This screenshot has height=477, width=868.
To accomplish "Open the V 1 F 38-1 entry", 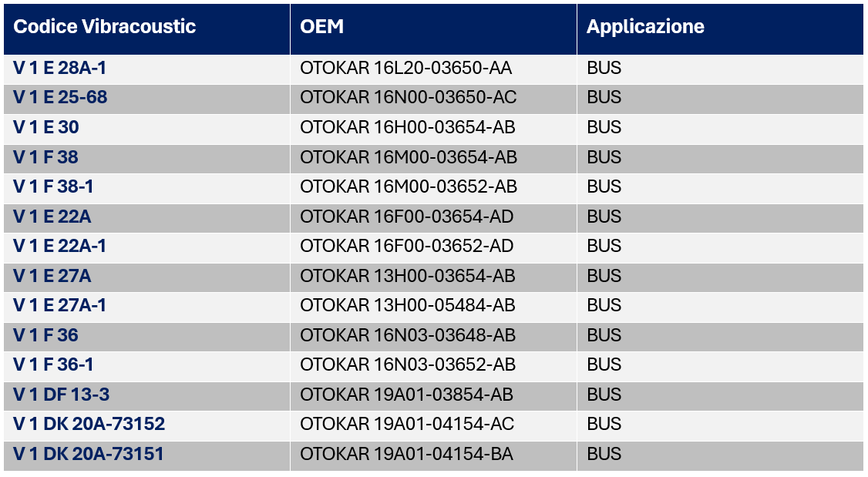I will (x=53, y=186).
